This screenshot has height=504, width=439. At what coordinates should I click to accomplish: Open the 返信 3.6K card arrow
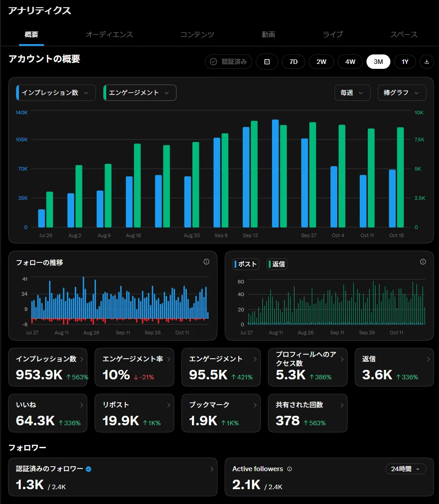pyautogui.click(x=428, y=359)
